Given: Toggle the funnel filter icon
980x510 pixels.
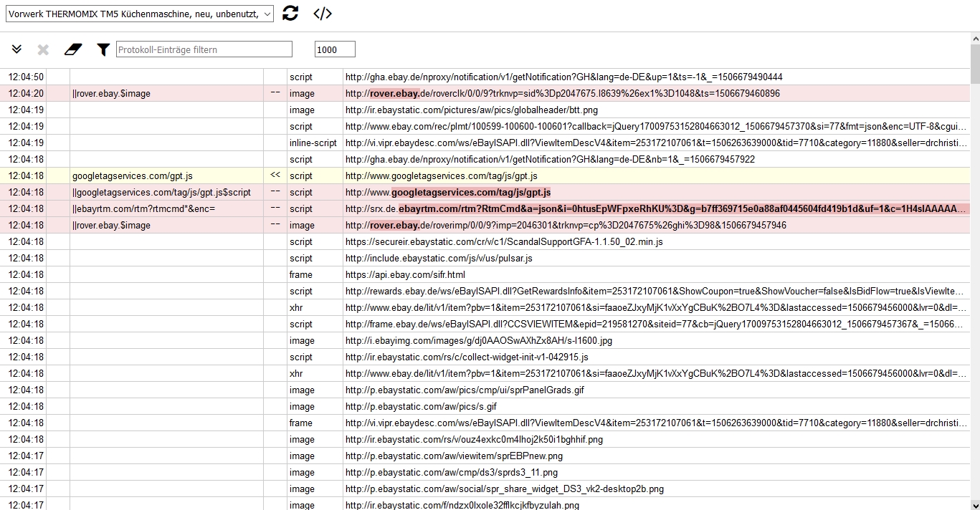Looking at the screenshot, I should 103,49.
